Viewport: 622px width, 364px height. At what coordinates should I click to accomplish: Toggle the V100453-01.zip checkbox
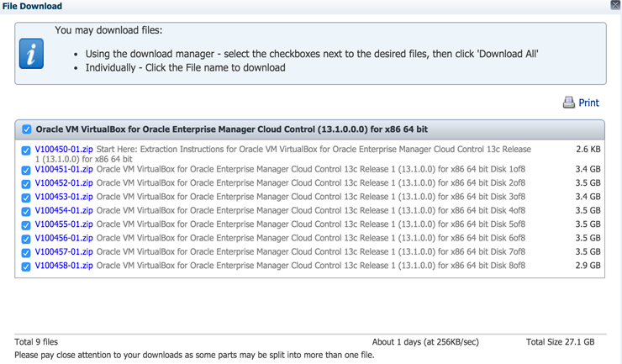click(27, 198)
